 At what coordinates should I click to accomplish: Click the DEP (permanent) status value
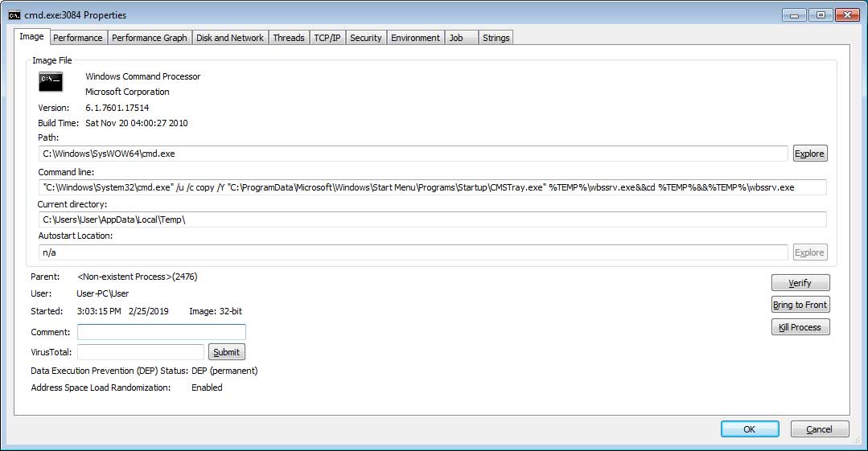coord(224,371)
